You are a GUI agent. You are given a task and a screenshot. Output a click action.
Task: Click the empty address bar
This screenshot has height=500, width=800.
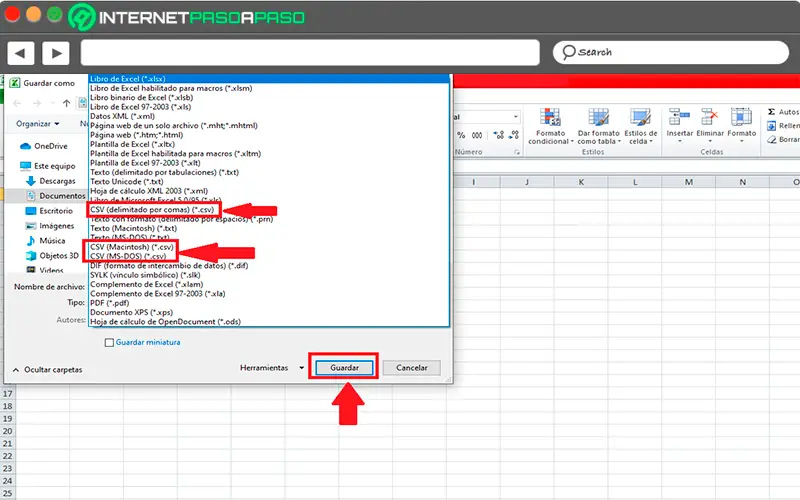[x=310, y=53]
